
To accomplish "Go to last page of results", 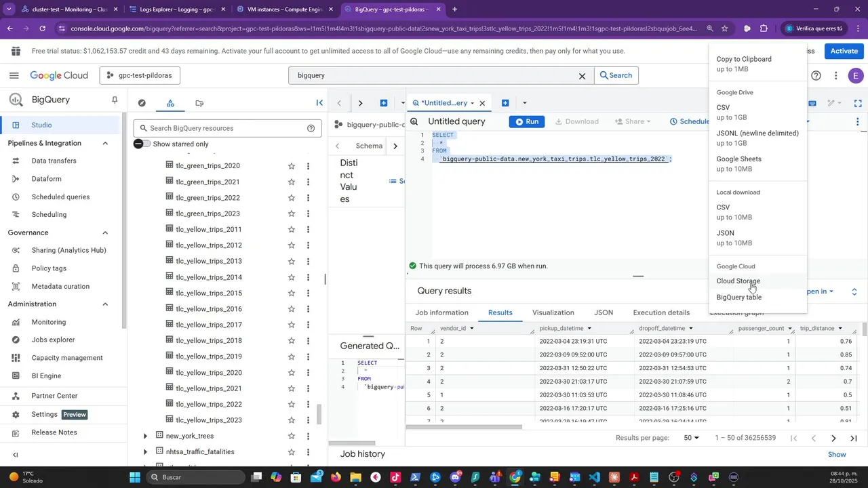I will point(854,439).
